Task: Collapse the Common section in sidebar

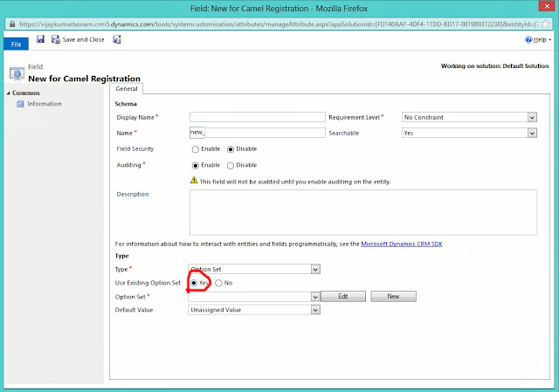Action: [8, 93]
